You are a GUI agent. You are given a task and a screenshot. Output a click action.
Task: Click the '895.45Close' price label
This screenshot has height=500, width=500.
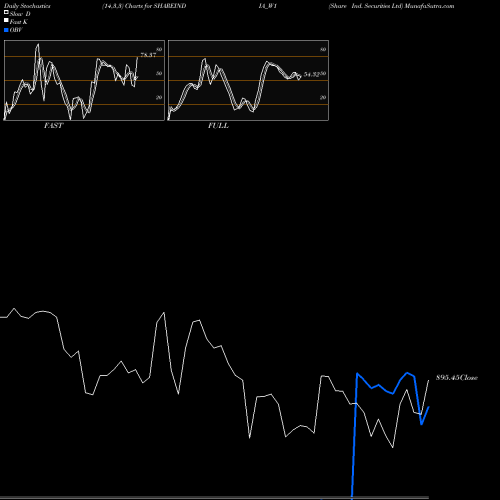click(x=457, y=378)
